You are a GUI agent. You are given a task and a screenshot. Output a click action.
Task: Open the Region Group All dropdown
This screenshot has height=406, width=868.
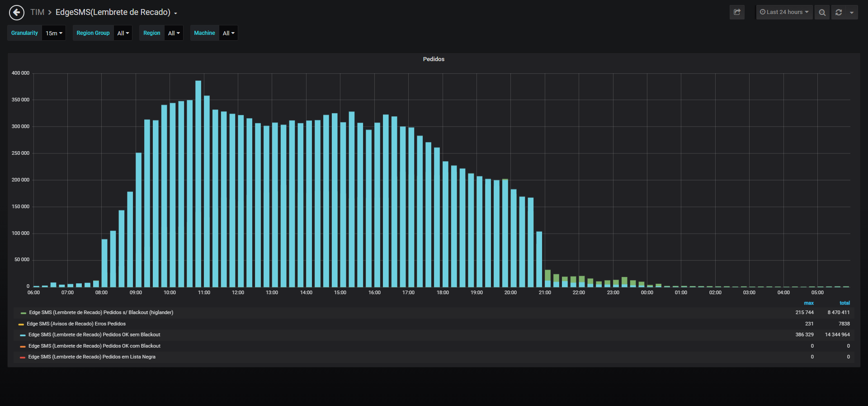[123, 33]
